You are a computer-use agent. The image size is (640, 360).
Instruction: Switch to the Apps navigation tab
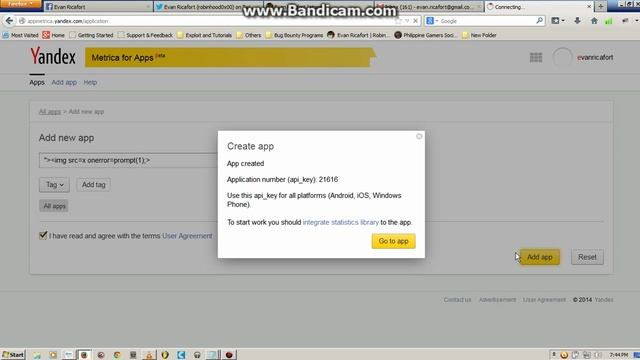37,82
